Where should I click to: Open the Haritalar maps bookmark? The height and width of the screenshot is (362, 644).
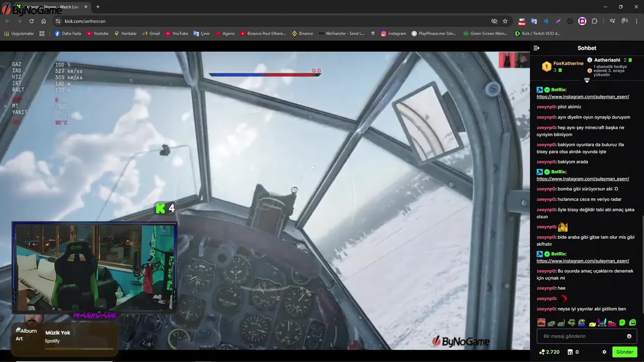[x=125, y=34]
